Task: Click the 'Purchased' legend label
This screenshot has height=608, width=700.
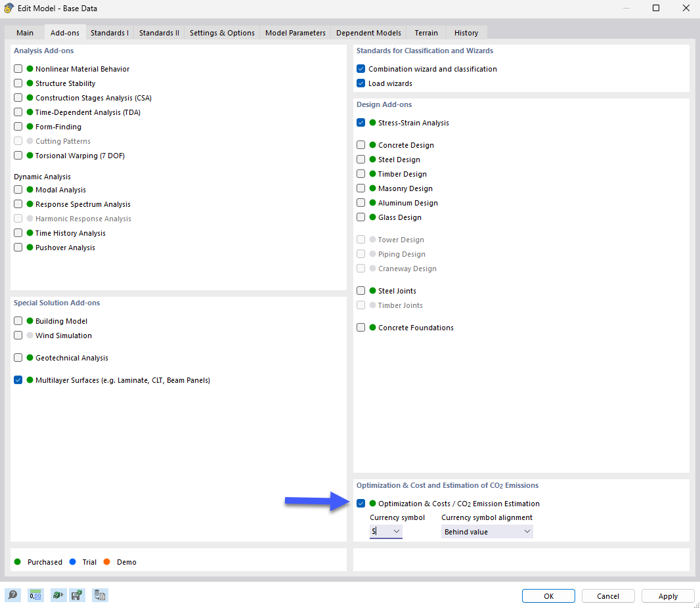Action: (45, 562)
